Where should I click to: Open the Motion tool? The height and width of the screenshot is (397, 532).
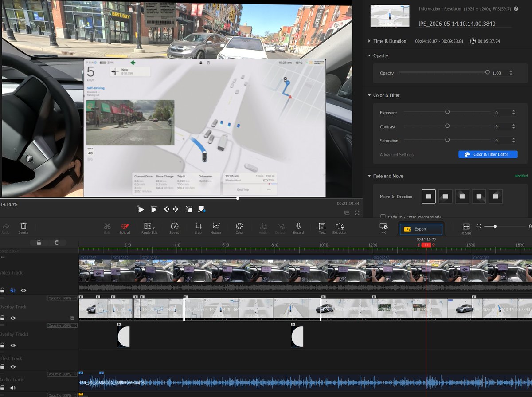tap(216, 228)
